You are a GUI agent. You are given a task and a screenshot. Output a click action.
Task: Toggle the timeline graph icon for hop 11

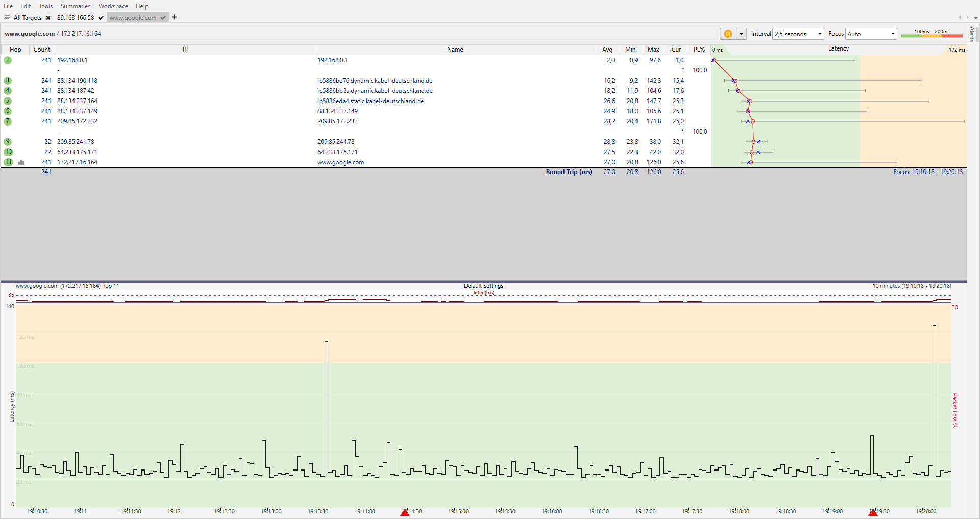click(21, 162)
